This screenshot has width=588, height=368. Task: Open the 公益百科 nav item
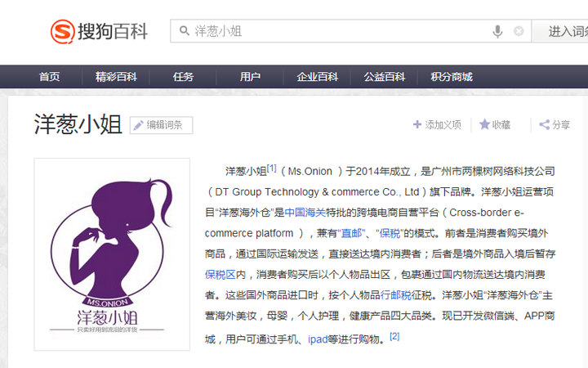(385, 77)
